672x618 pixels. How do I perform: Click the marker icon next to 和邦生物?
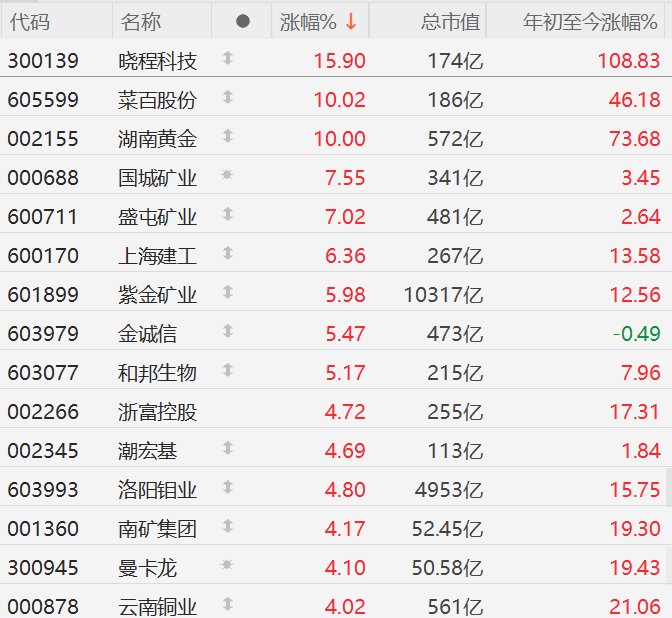coord(228,370)
